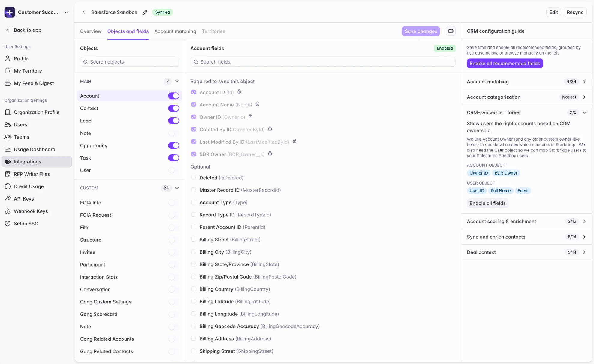Click the lock icon beside Account Name
Image resolution: width=594 pixels, height=364 pixels.
click(257, 104)
